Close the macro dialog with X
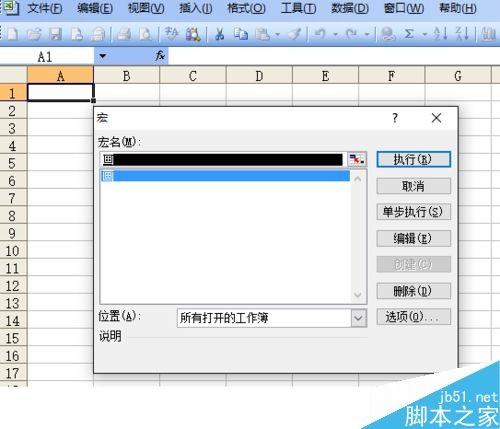The image size is (500, 429). 436,118
